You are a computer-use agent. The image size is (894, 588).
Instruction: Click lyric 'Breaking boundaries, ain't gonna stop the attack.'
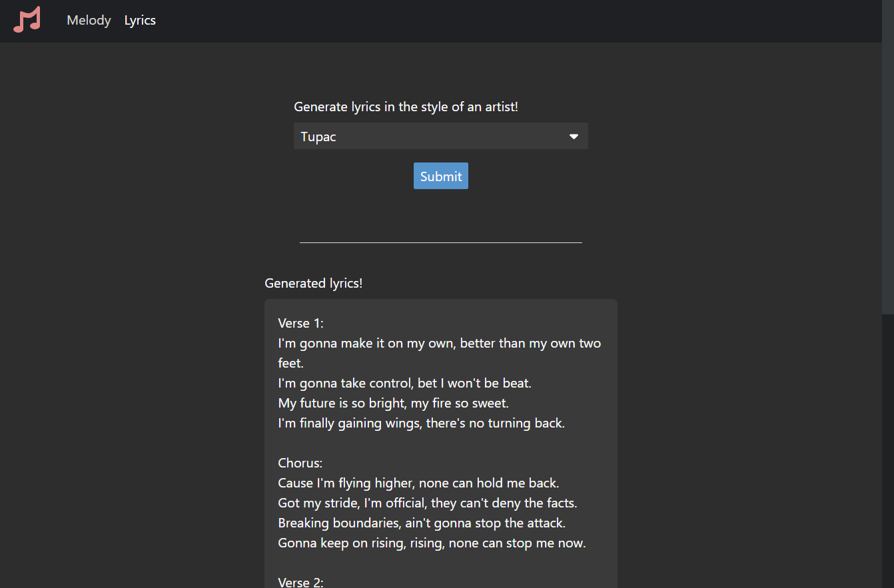(422, 523)
